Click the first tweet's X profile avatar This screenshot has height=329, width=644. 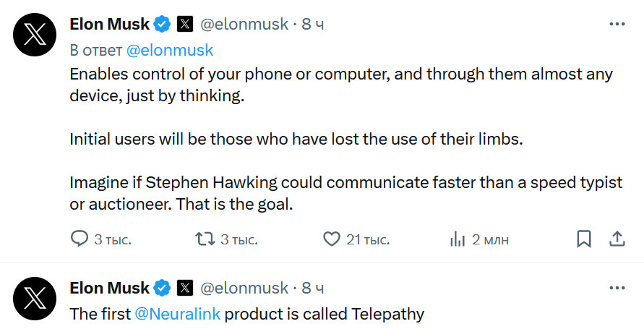coord(35,34)
